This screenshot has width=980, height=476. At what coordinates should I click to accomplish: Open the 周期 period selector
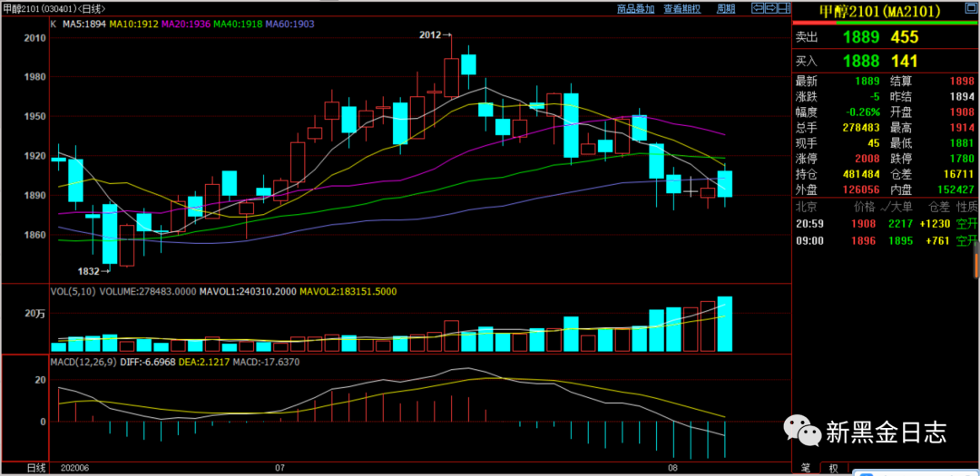pos(726,9)
